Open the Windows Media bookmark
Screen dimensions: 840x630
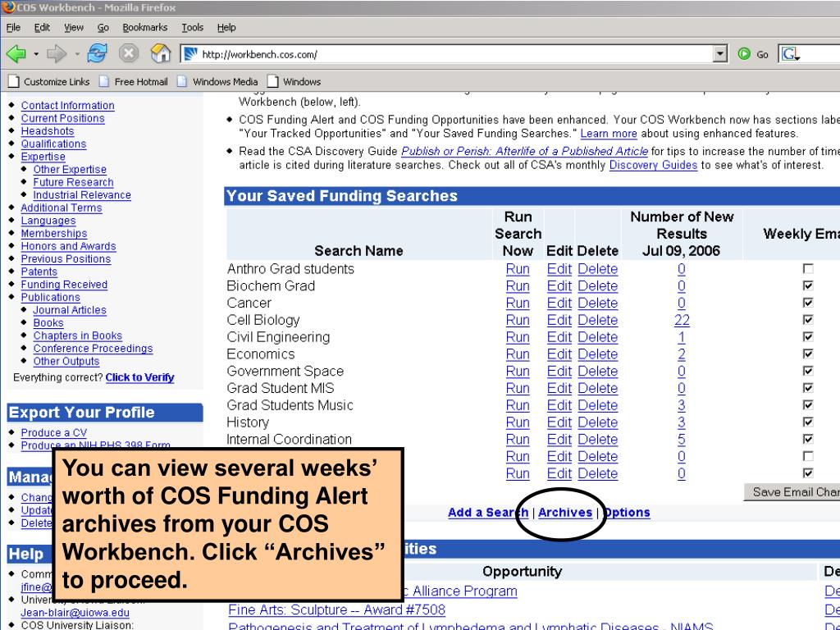click(218, 82)
